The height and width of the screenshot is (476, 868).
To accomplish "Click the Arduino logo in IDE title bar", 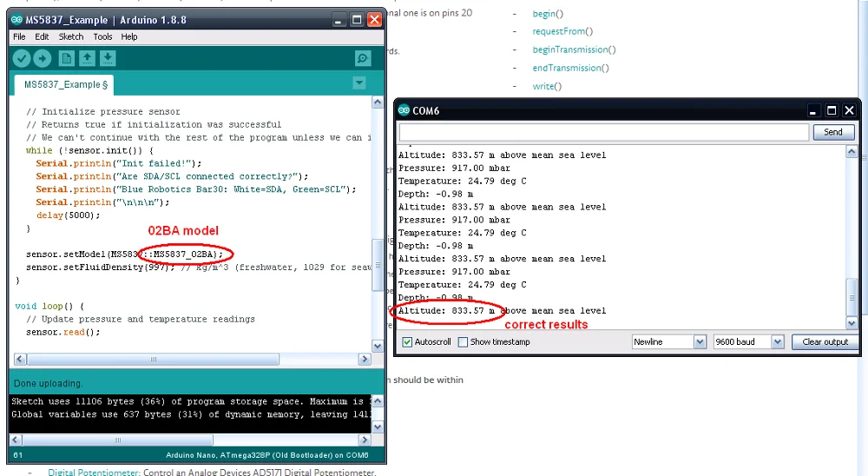I will [16, 20].
